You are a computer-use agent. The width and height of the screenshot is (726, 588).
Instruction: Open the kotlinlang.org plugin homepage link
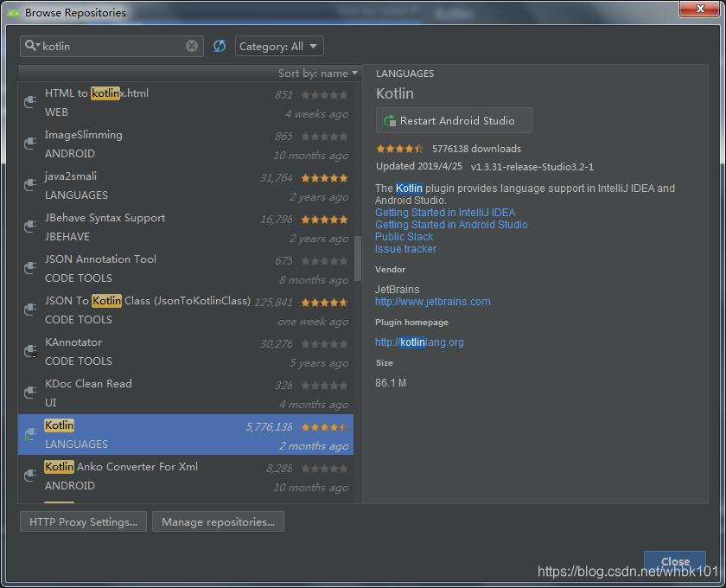pyautogui.click(x=419, y=342)
